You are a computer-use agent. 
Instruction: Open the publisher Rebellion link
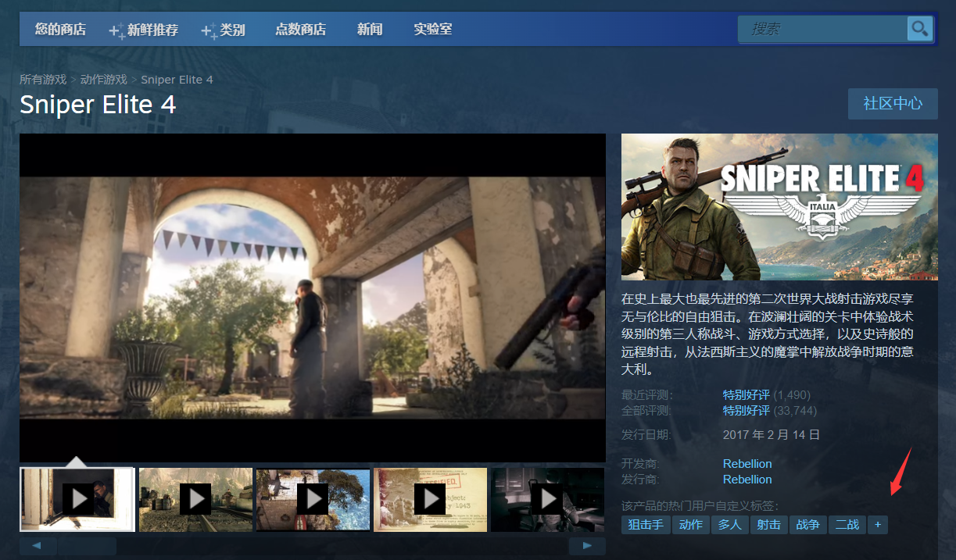coord(747,480)
